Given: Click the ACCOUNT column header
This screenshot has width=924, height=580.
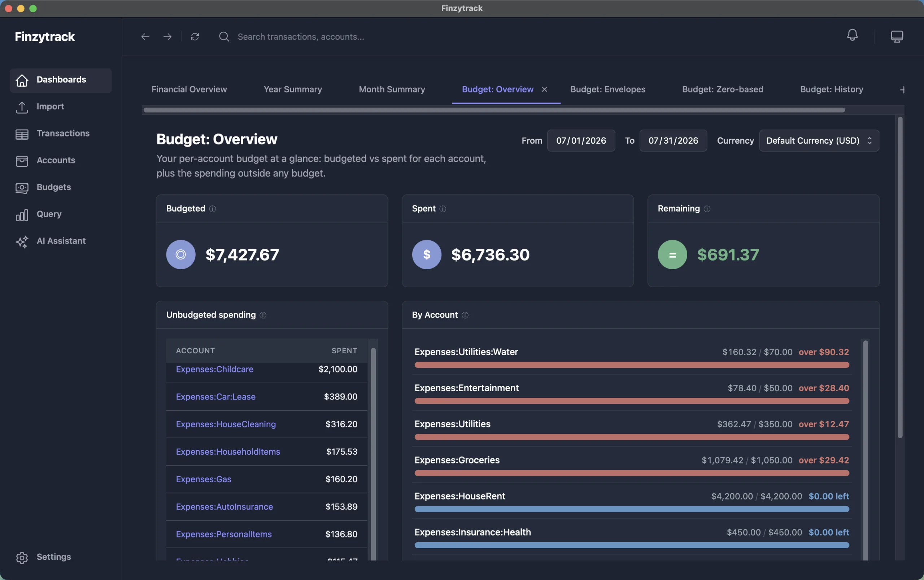Looking at the screenshot, I should pyautogui.click(x=195, y=350).
